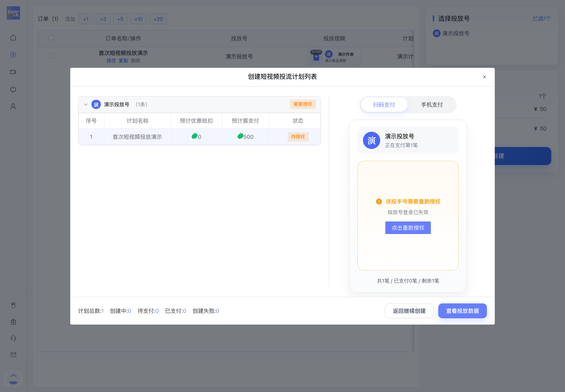Open the camera icon in sidebar
The width and height of the screenshot is (565, 392).
[13, 72]
